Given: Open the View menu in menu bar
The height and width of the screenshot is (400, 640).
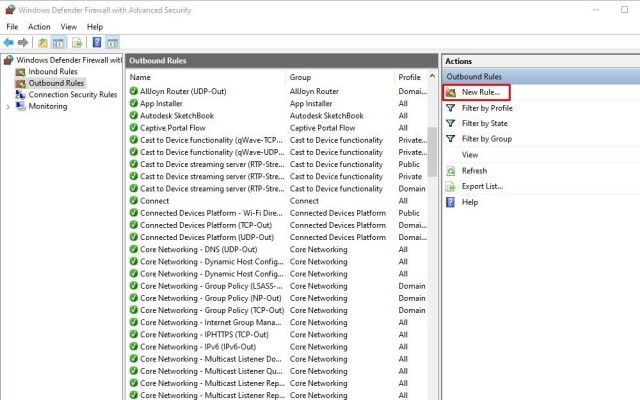Looking at the screenshot, I should [x=69, y=27].
